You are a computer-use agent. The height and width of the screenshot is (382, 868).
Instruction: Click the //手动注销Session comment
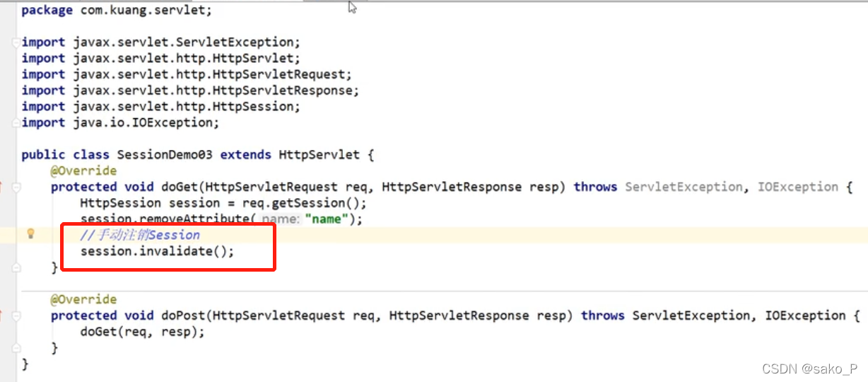pyautogui.click(x=140, y=235)
